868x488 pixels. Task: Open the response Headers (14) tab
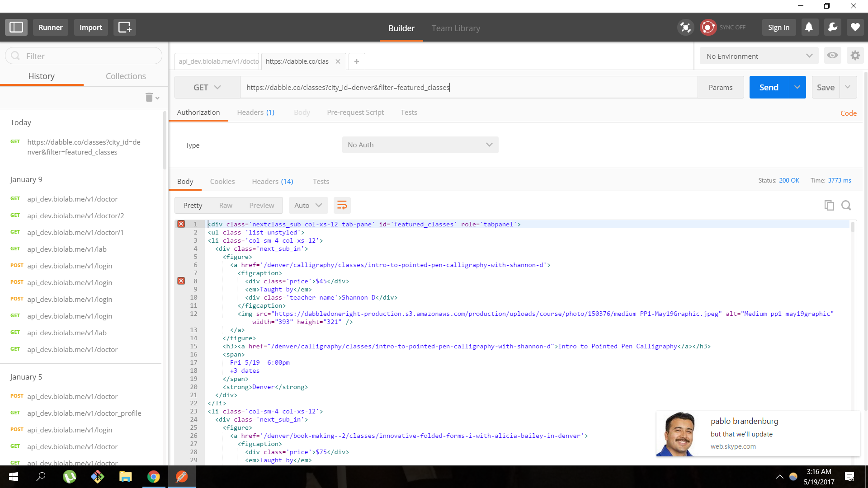pyautogui.click(x=273, y=182)
